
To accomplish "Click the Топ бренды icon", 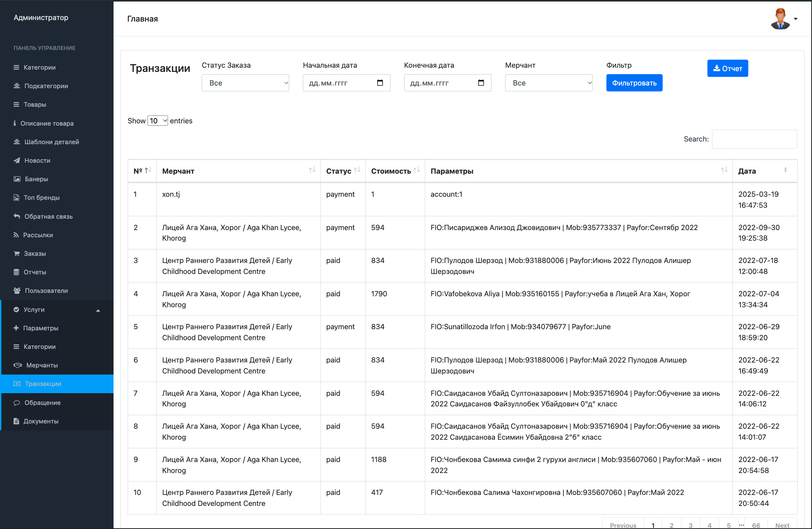I will point(16,198).
